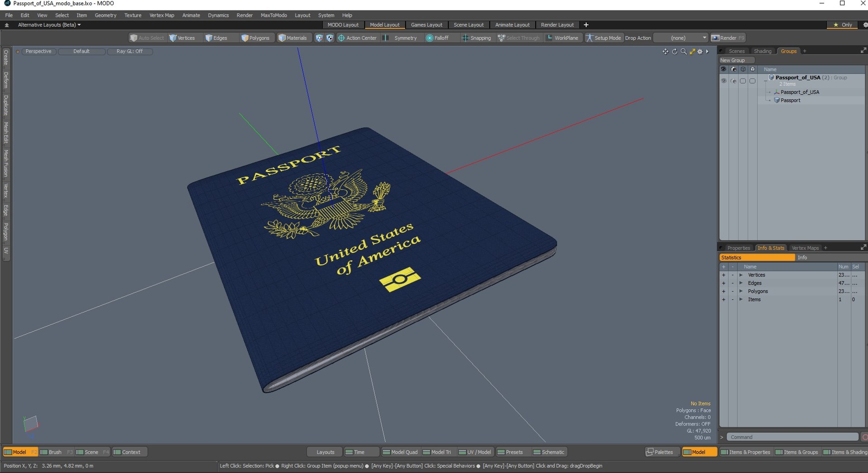Enable Setup Mode
The image size is (868, 473).
click(604, 38)
